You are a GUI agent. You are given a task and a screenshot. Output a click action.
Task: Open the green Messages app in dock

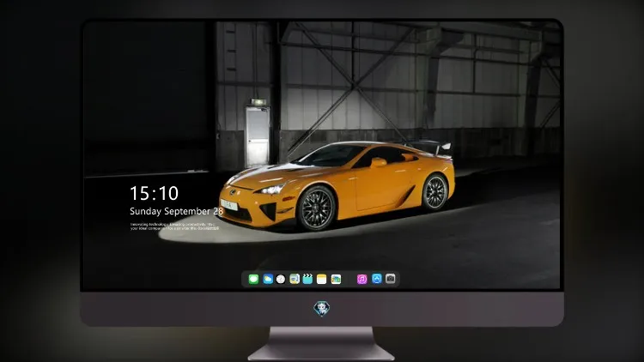pyautogui.click(x=253, y=279)
